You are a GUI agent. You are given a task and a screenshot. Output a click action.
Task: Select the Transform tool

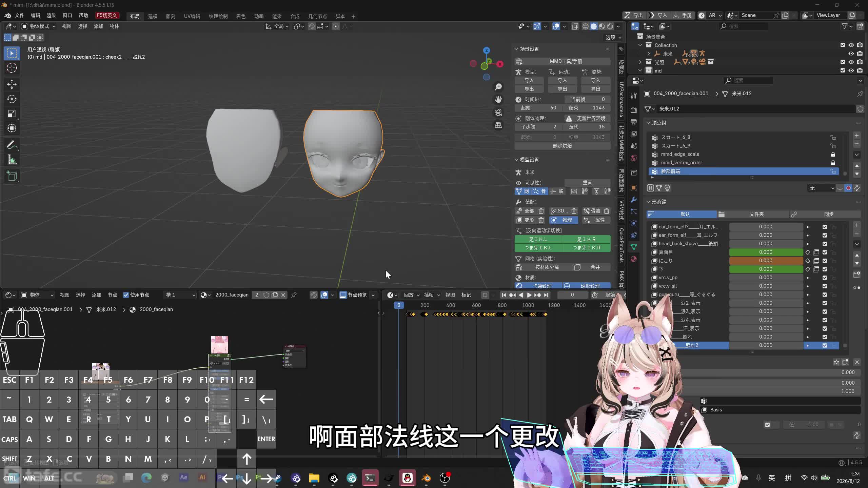[x=12, y=128]
